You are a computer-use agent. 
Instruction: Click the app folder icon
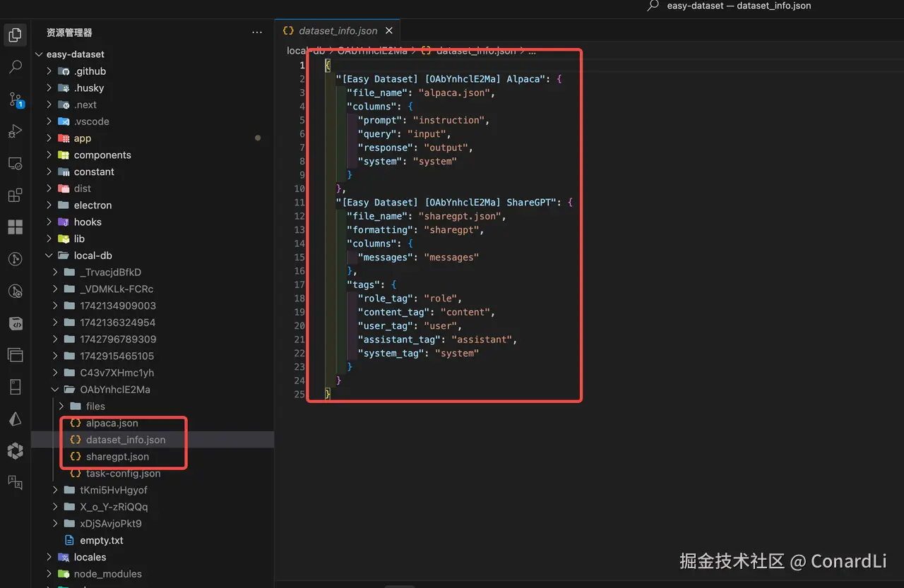(64, 138)
